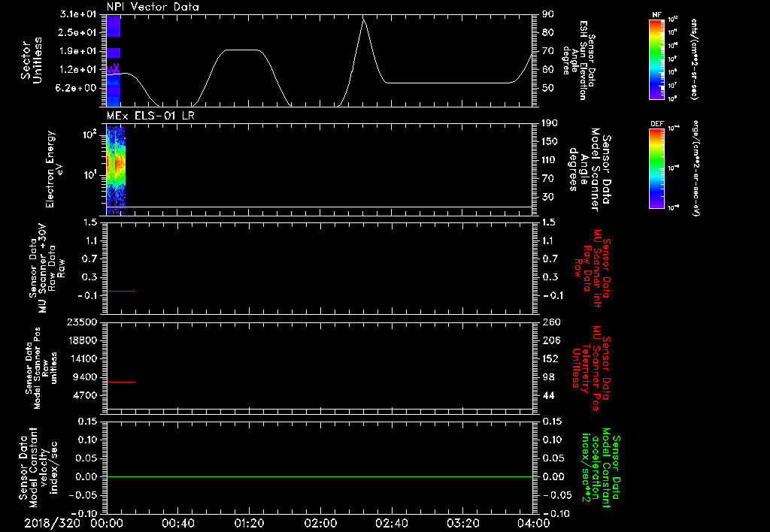This screenshot has height=532, width=770.
Task: Click the red line in MU Scanner +30V panel
Action: pos(121,291)
